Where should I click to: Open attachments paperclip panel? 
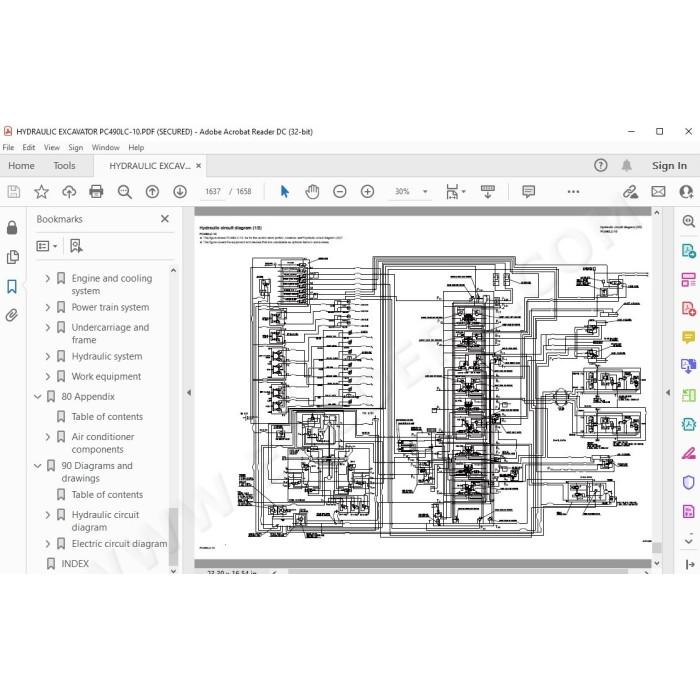pyautogui.click(x=12, y=316)
